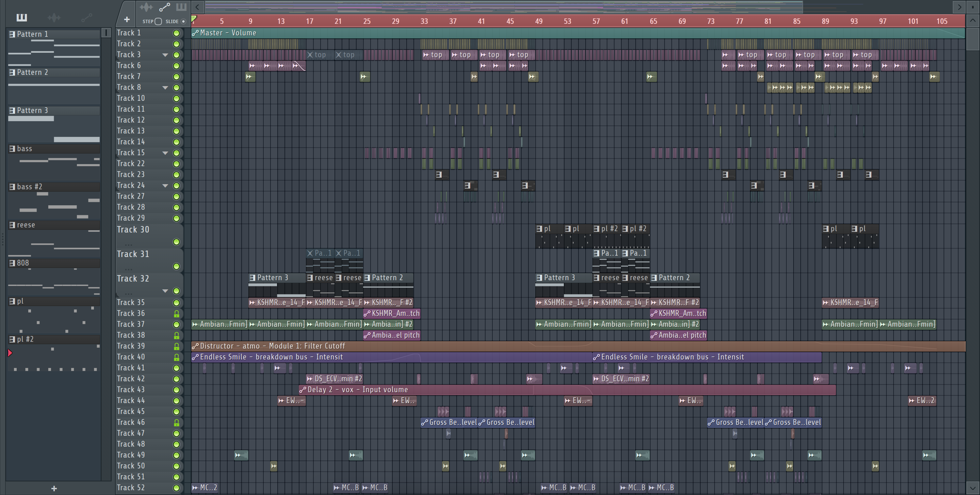980x495 pixels.
Task: Collapse the Track 32 group arrow
Action: pyautogui.click(x=165, y=291)
